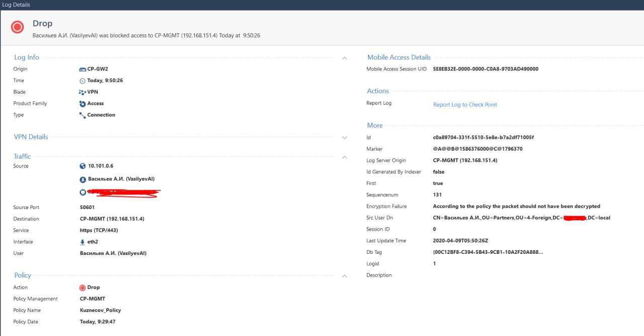Click the red Drop action icon in Policy
Screen dimensions: 644x336
[83, 288]
